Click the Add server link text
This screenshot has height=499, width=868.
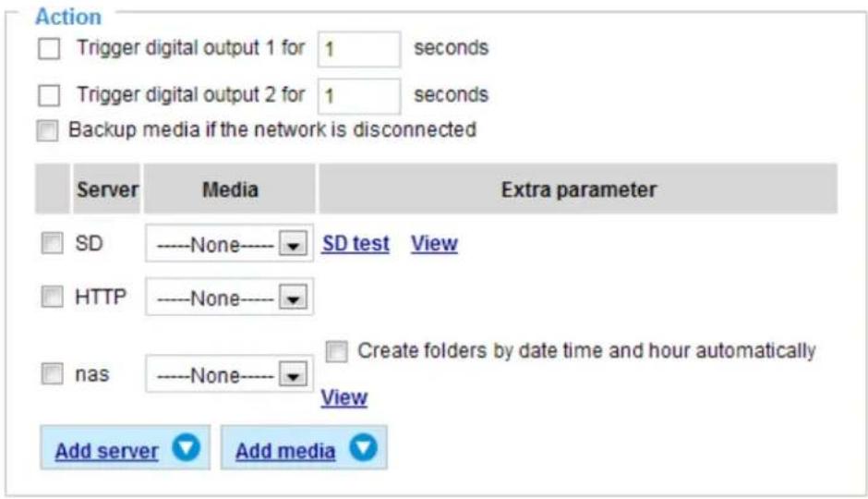coord(106,451)
